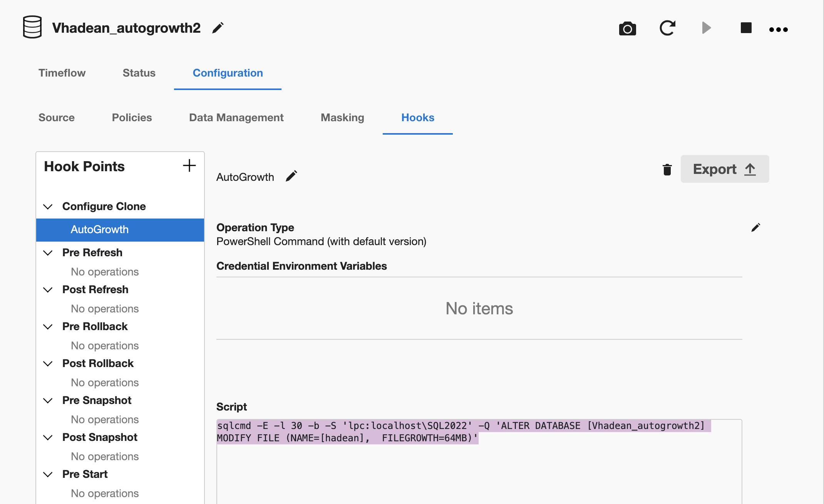Collapse the Post Rollback hook point
This screenshot has width=824, height=504.
(x=48, y=364)
